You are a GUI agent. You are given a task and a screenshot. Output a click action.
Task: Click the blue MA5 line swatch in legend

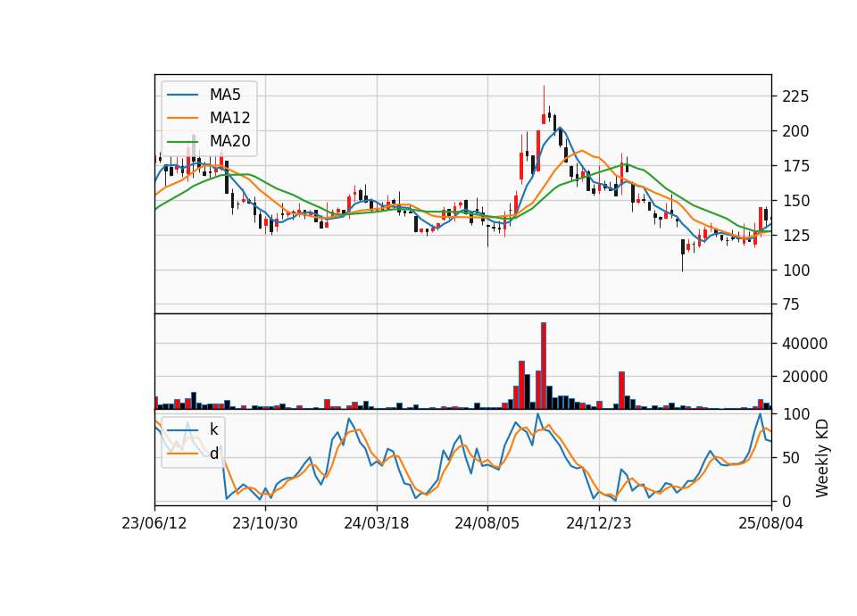tap(182, 95)
